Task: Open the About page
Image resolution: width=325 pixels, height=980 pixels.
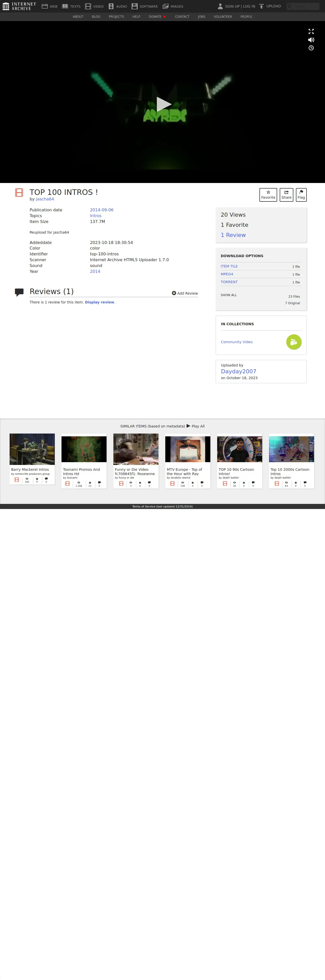Action: pyautogui.click(x=78, y=17)
